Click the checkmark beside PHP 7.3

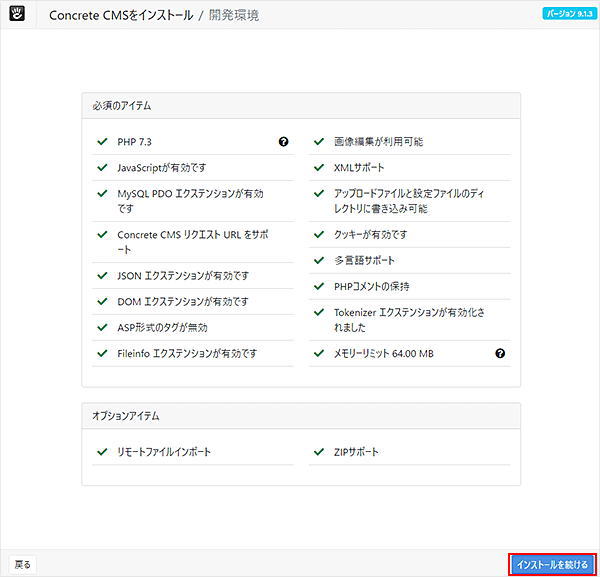pos(102,142)
